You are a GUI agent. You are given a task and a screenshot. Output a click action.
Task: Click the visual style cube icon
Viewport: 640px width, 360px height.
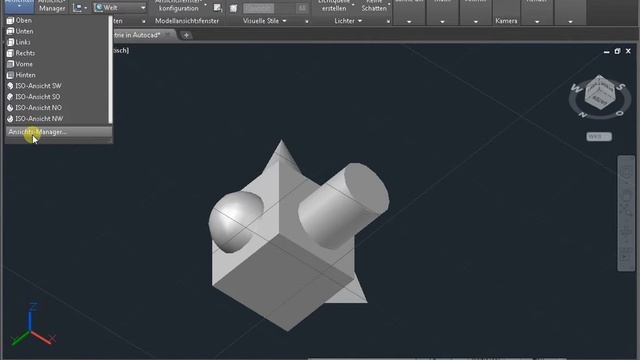pos(233,9)
